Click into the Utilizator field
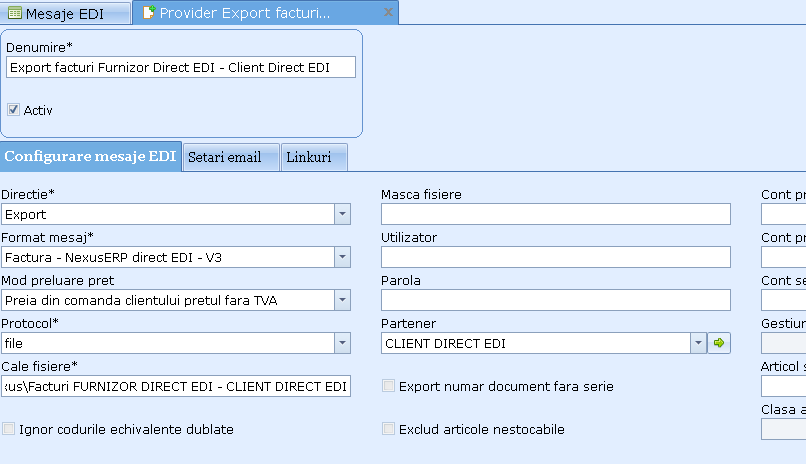 pos(555,257)
